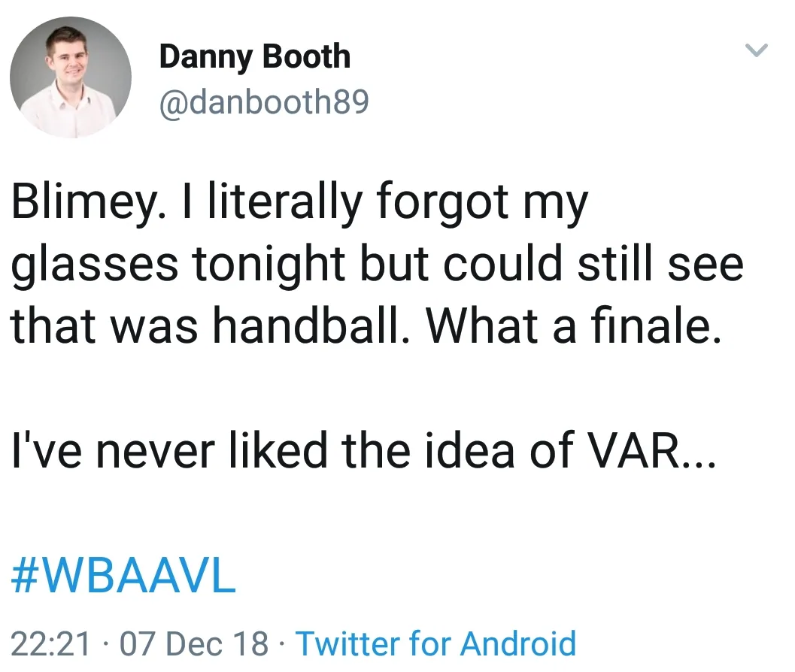
Task: Open the Twitter for Android source link
Action: pyautogui.click(x=436, y=644)
